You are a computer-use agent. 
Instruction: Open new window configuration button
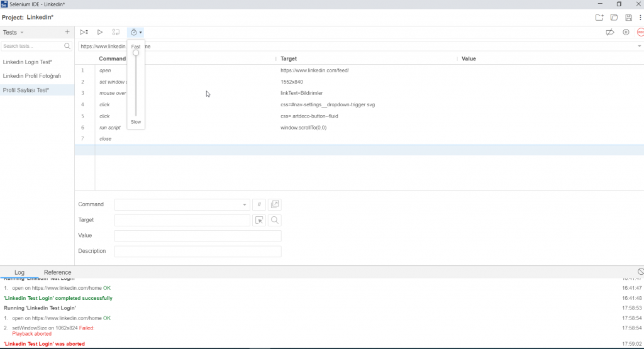[x=275, y=204]
